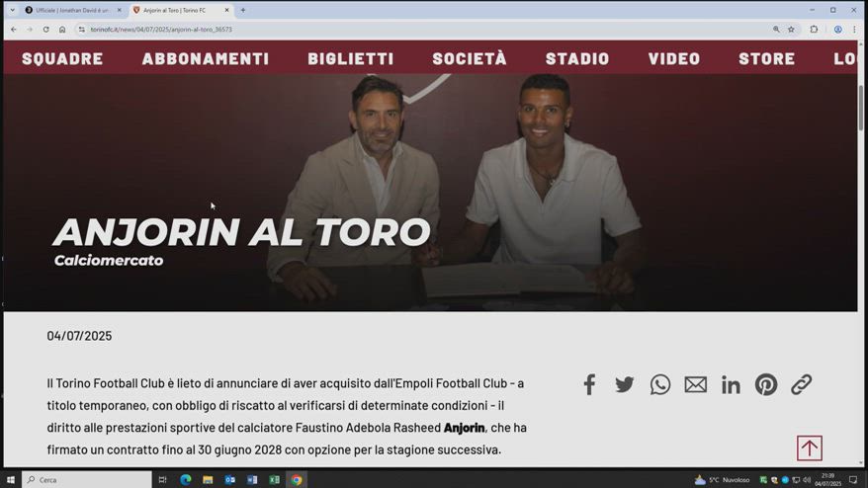Click the page vertical scrollbar thumb
The width and height of the screenshot is (868, 488).
[x=861, y=108]
